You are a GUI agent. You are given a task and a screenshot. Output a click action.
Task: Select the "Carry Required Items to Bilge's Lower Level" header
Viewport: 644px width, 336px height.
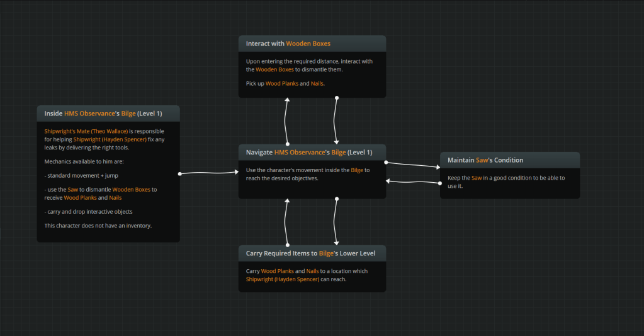coord(312,253)
